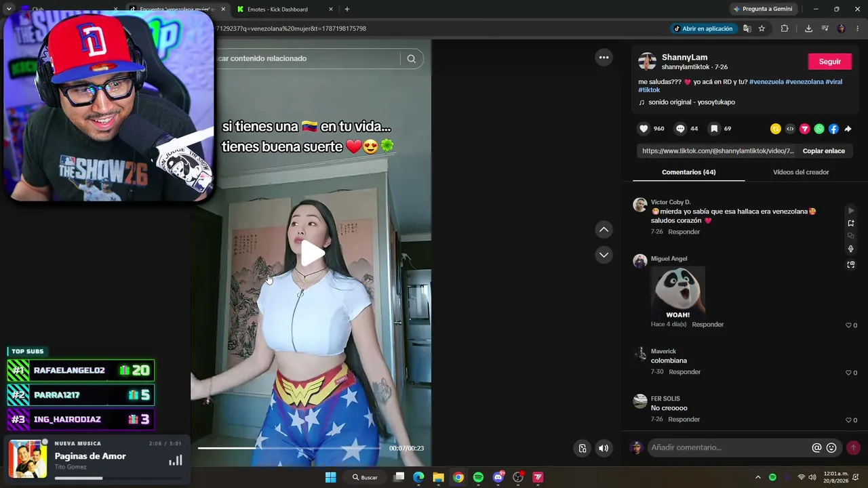Reply to Miguel Angel's comment
The width and height of the screenshot is (868, 488).
[707, 325]
